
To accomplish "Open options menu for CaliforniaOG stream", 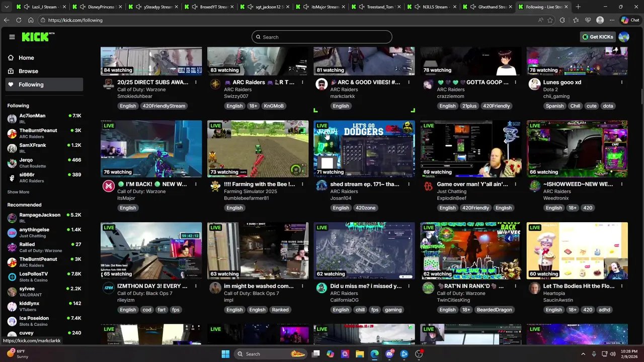I will coord(409,286).
